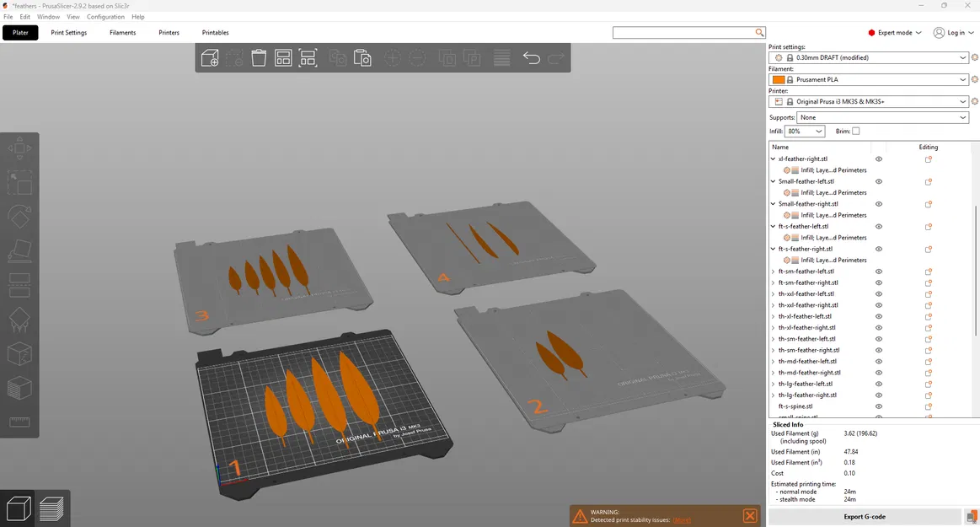
Task: Hide xl-feather-right.stl with its eye icon
Action: 879,159
